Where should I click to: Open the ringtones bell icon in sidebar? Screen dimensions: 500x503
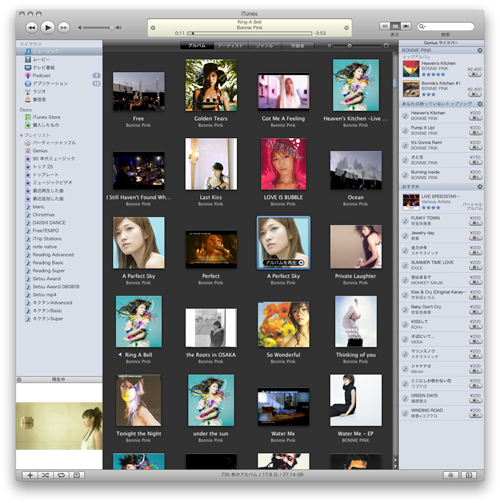click(28, 100)
